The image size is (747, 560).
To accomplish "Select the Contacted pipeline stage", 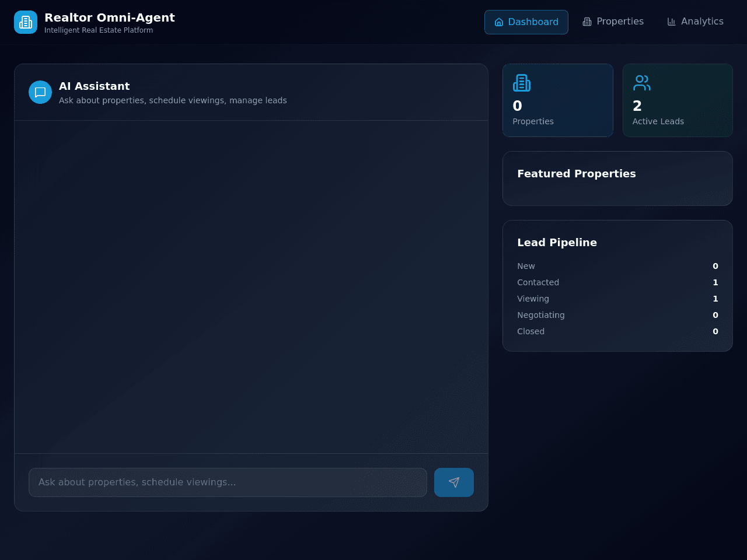I will tap(617, 282).
